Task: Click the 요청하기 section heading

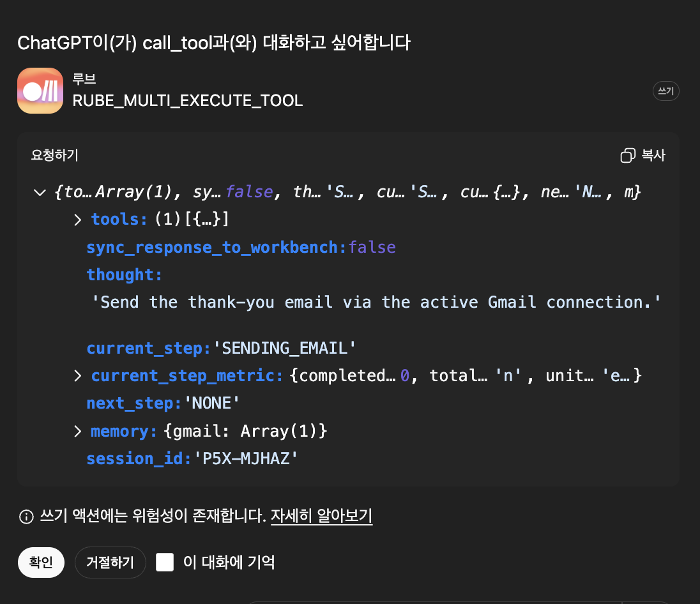Action: [x=55, y=155]
